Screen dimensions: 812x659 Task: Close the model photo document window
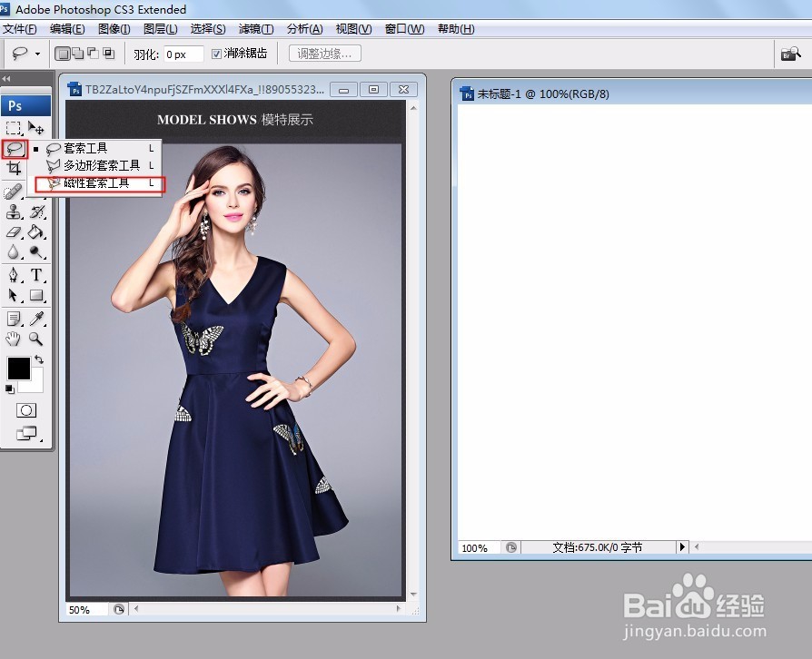tap(403, 90)
